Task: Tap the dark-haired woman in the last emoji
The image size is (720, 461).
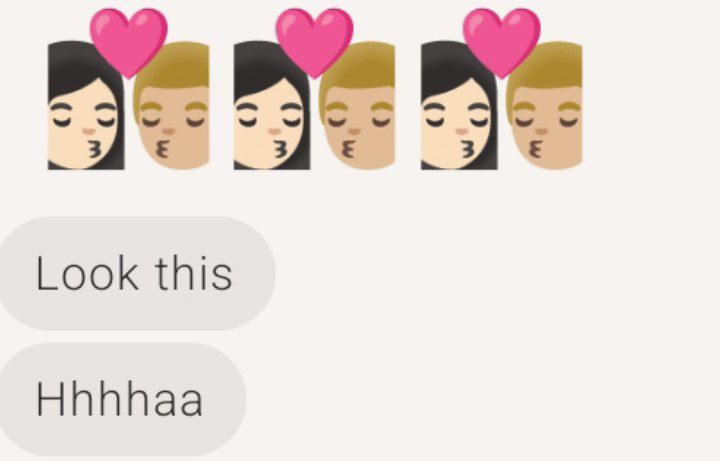Action: click(459, 106)
